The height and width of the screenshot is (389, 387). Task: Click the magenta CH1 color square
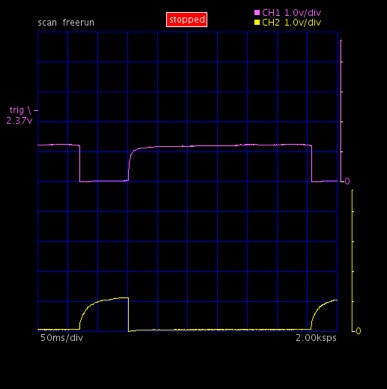pyautogui.click(x=257, y=13)
